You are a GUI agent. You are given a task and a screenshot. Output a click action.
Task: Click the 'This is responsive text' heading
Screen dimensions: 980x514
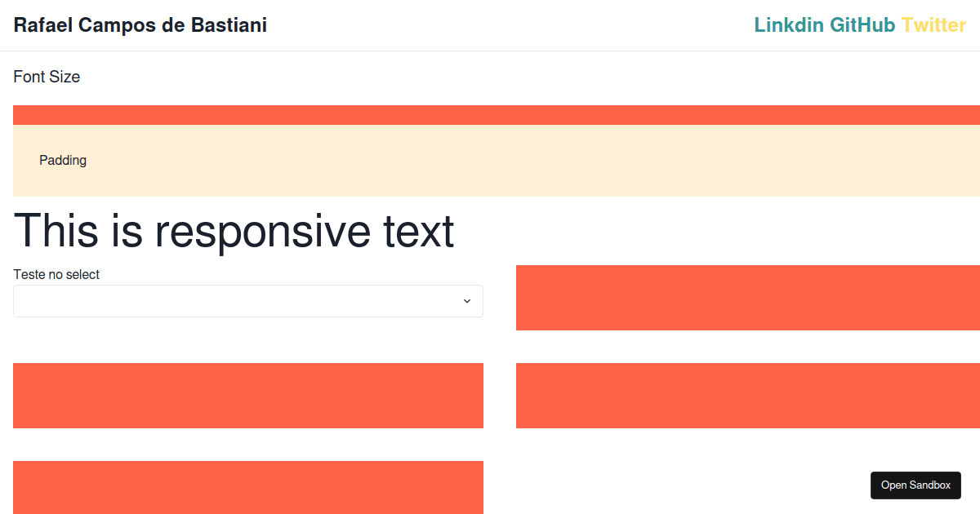[x=234, y=231]
